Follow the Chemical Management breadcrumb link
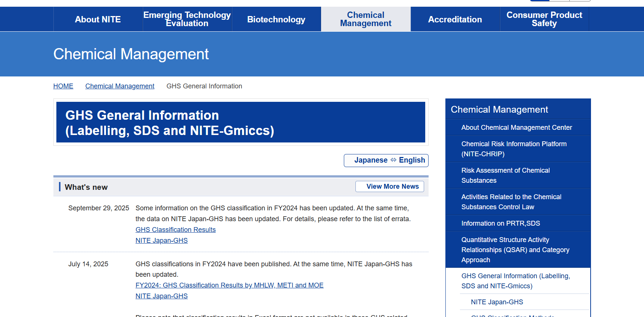This screenshot has width=644, height=317. (119, 86)
